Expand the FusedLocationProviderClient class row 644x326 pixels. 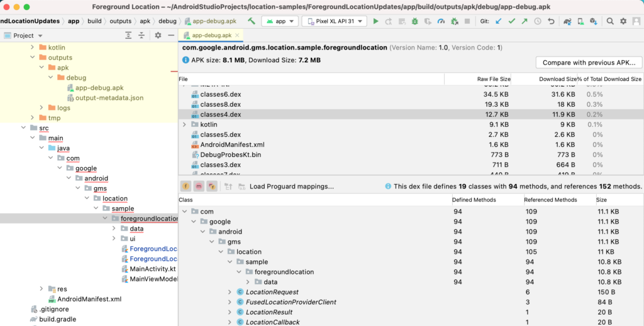pos(230,302)
